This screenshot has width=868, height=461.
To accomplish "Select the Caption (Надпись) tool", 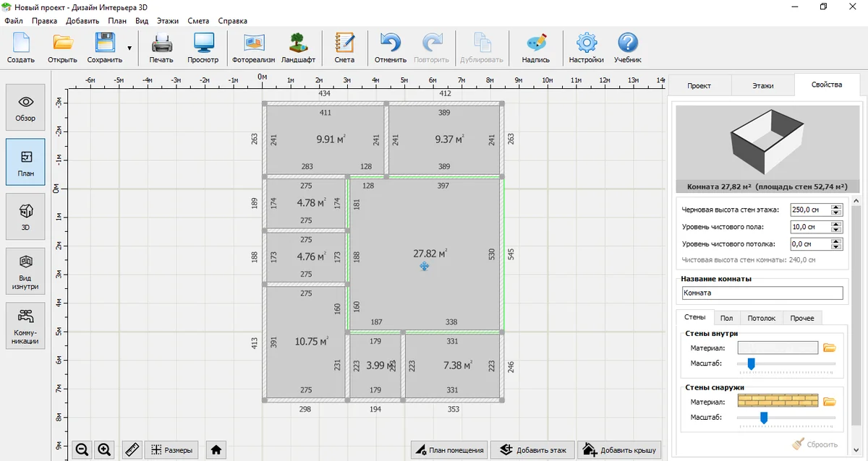I will [535, 48].
